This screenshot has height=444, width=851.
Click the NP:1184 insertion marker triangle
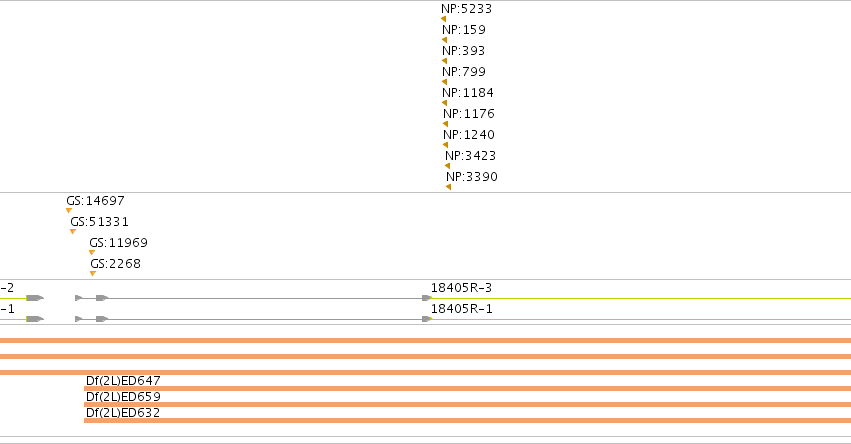444,103
